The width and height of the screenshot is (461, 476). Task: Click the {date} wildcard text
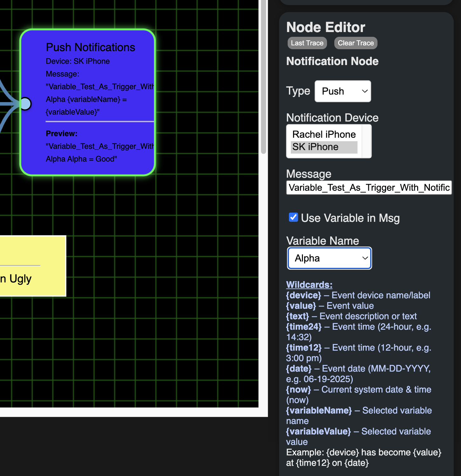point(299,368)
